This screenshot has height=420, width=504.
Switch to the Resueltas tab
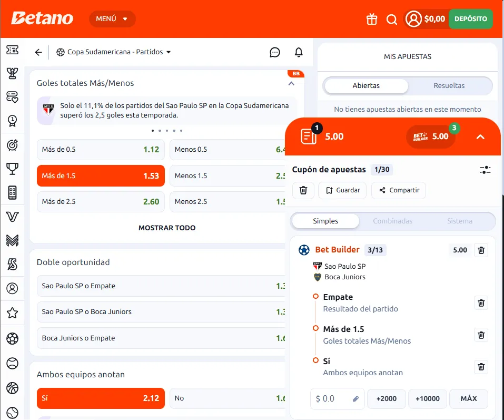click(x=449, y=86)
